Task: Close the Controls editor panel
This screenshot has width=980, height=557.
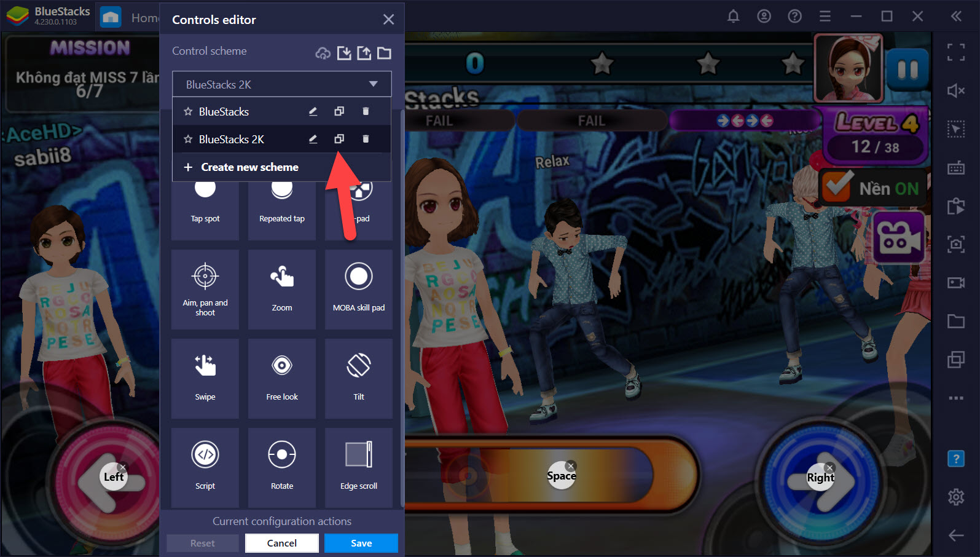Action: point(388,20)
